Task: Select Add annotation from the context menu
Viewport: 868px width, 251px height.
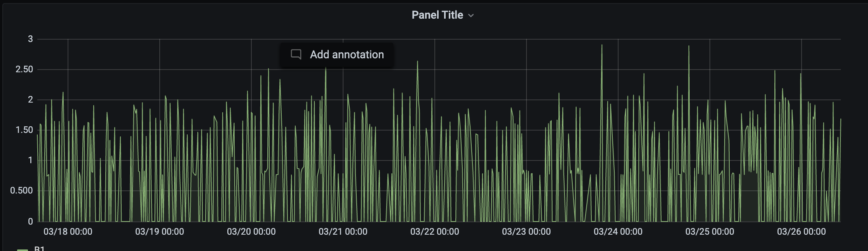Action: (346, 54)
